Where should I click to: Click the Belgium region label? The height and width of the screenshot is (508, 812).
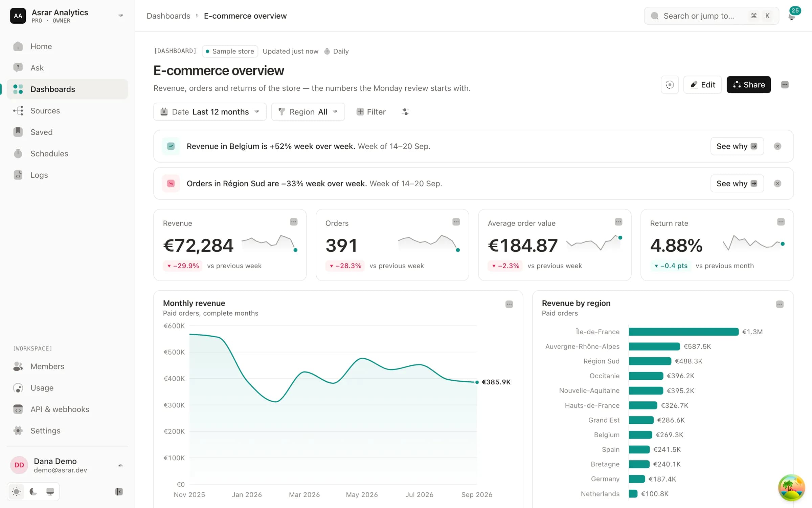pos(607,435)
